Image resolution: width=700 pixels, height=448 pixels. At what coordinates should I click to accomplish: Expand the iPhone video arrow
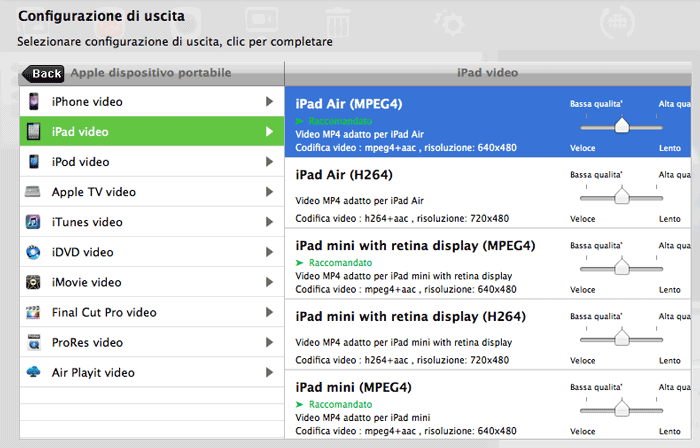269,101
